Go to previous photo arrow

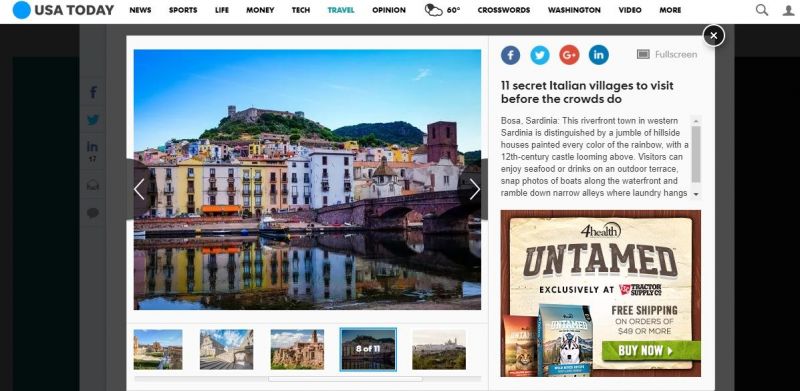point(139,189)
